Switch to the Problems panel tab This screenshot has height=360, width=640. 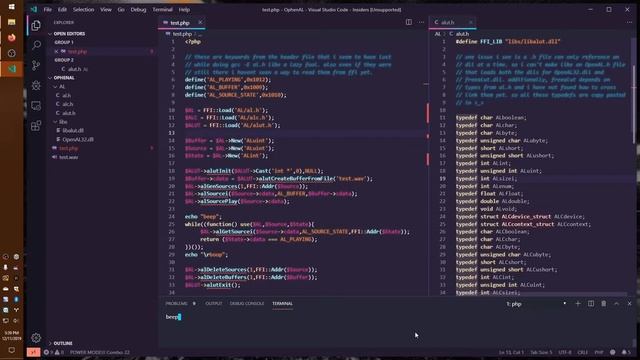[x=177, y=304]
